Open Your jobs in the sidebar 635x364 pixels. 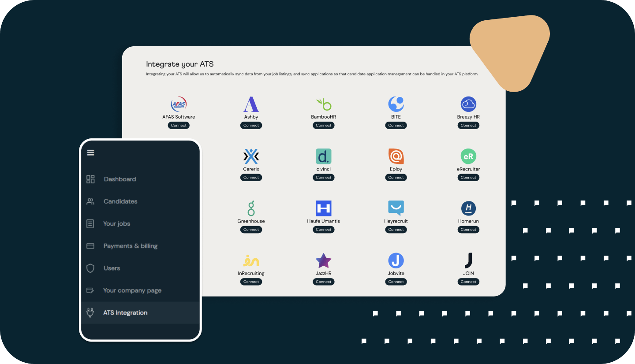(x=141, y=223)
